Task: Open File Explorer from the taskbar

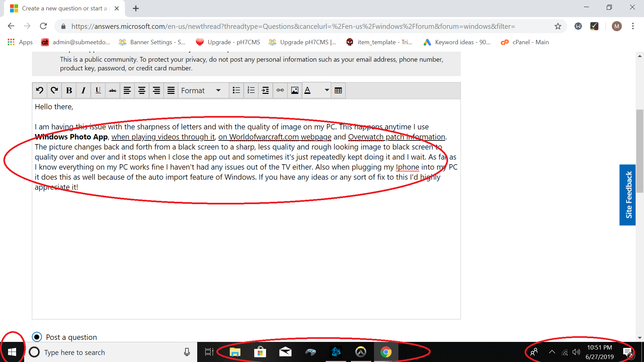Action: point(235,352)
